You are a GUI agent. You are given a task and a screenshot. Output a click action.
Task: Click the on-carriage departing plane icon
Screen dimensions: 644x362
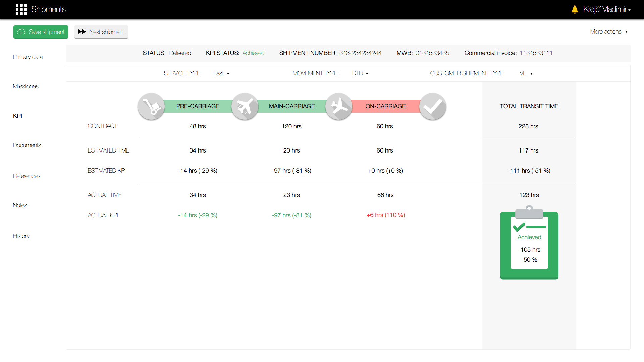coord(339,106)
